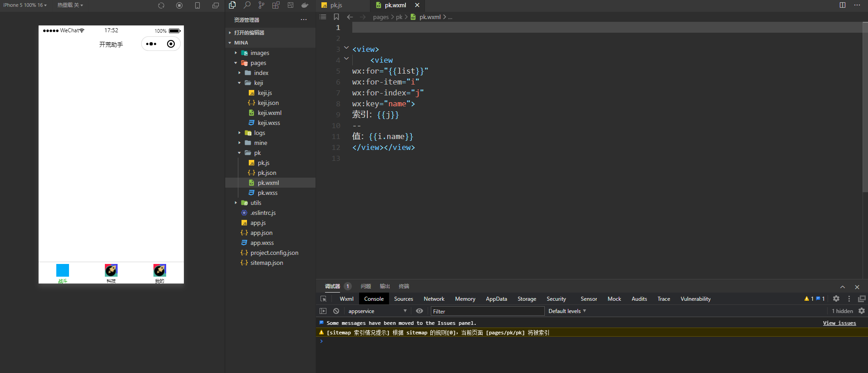Switch to the AppData devtools tab
This screenshot has width=868, height=373.
point(496,298)
